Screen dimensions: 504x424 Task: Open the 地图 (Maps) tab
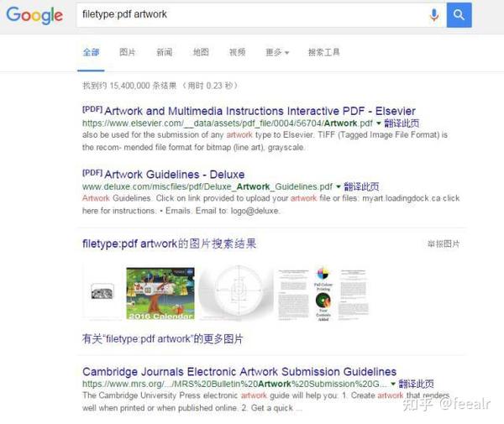pos(201,52)
